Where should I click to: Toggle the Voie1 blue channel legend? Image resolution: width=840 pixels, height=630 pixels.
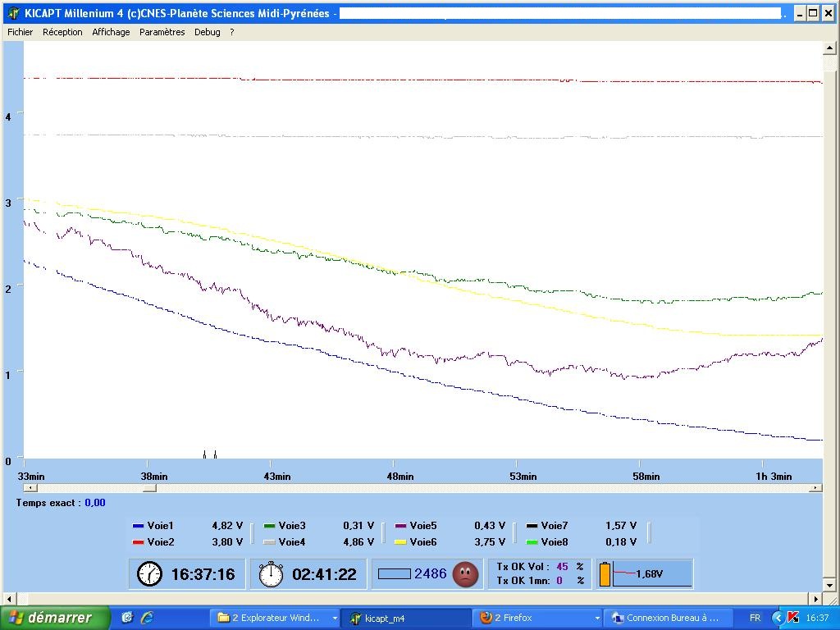[x=160, y=526]
